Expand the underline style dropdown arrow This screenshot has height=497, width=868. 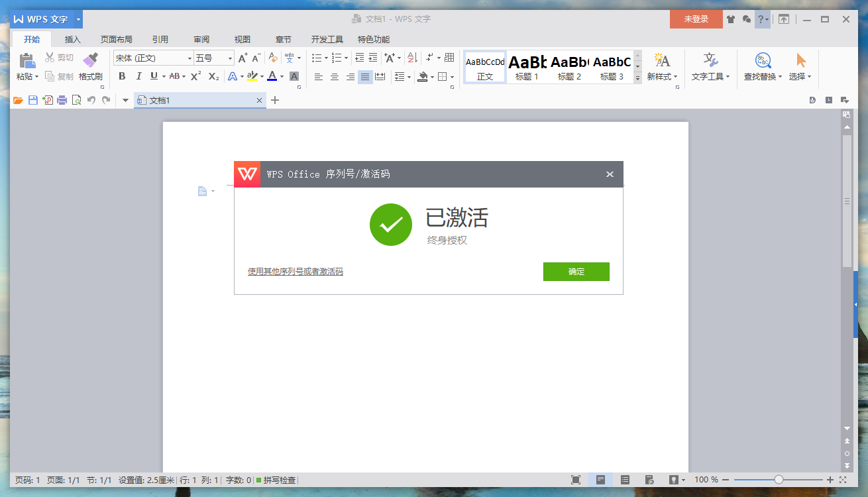163,77
